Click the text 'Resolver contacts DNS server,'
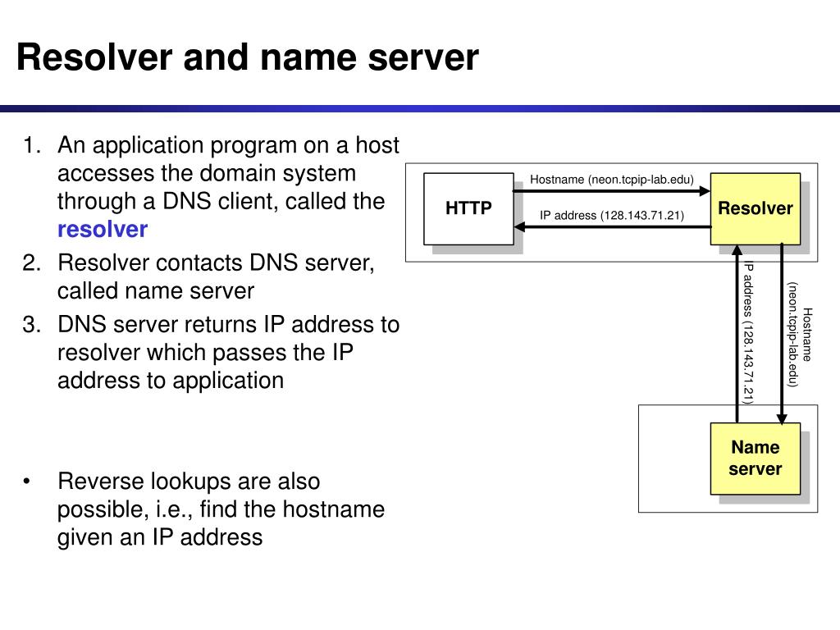 [x=216, y=263]
